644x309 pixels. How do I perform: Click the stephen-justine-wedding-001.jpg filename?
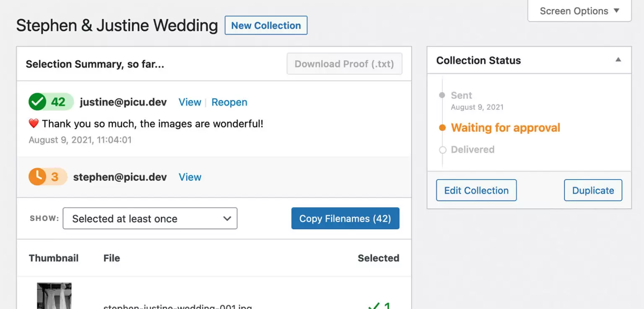click(x=178, y=306)
